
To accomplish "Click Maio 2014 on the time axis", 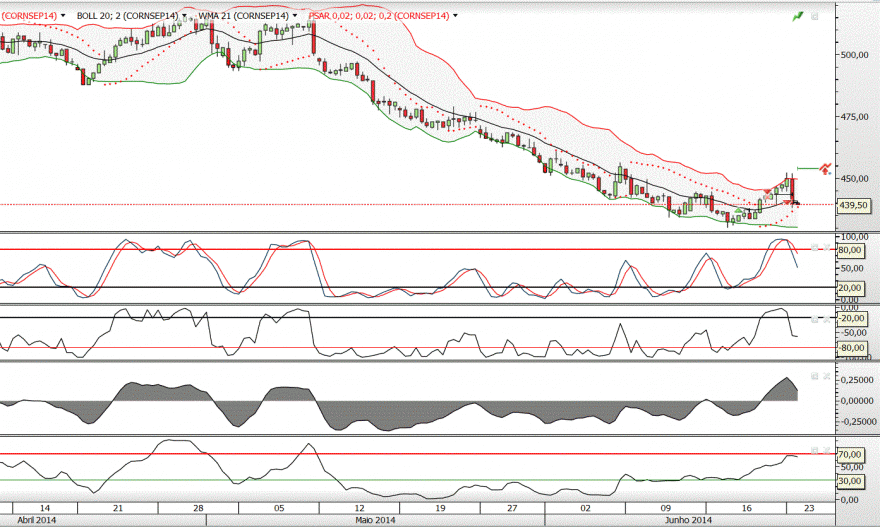I will tap(375, 520).
